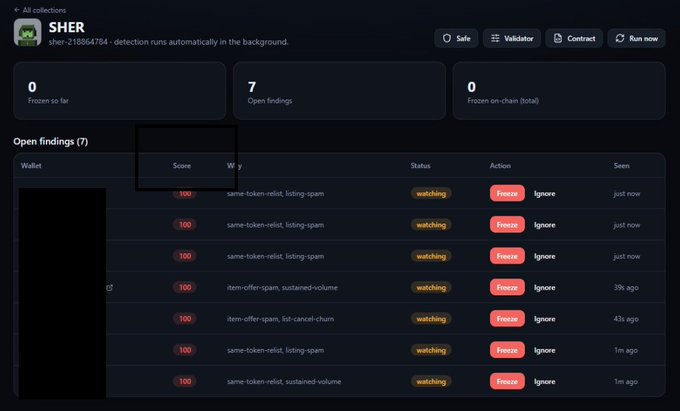This screenshot has width=680, height=411.
Task: Click the '39s ago' seen time
Action: 626,287
